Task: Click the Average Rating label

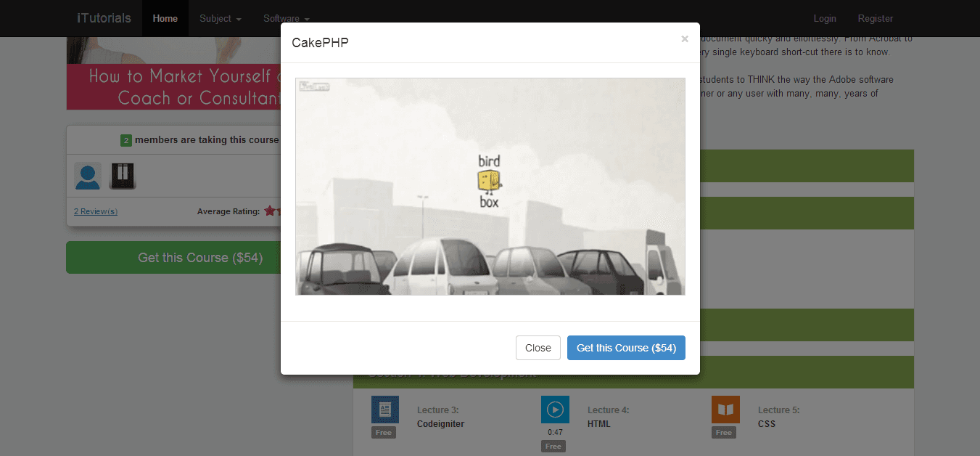Action: 228,211
